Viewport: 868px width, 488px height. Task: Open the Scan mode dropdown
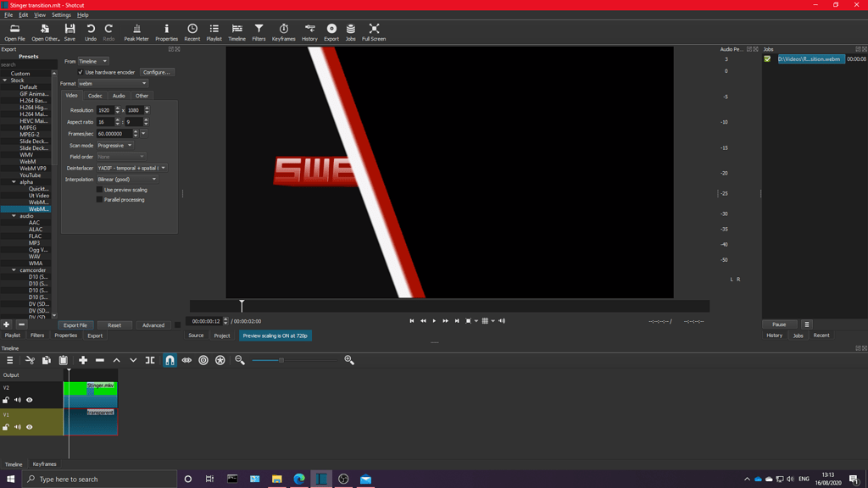point(114,146)
